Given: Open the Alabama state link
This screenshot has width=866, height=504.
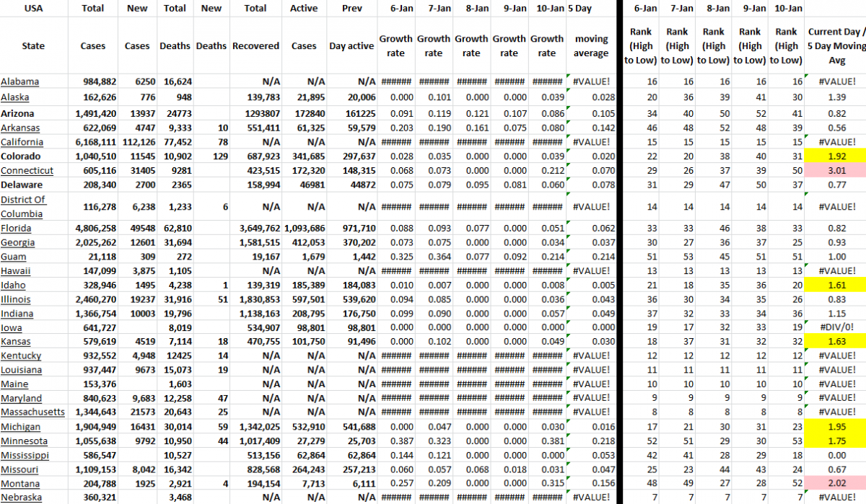Looking at the screenshot, I should (x=20, y=81).
